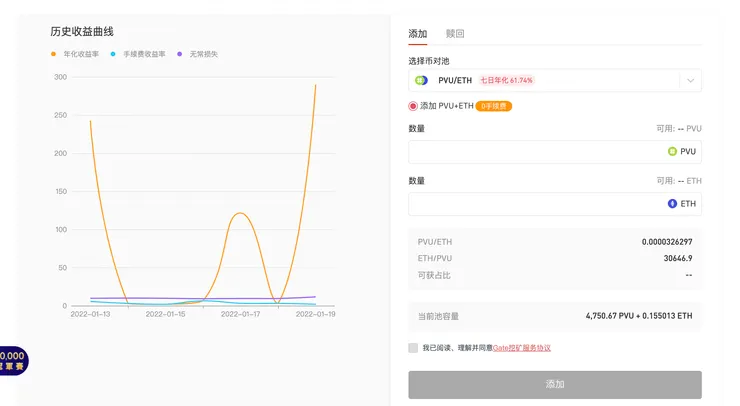Click the 0.0000326297 price value
The width and height of the screenshot is (740, 406).
(x=667, y=242)
